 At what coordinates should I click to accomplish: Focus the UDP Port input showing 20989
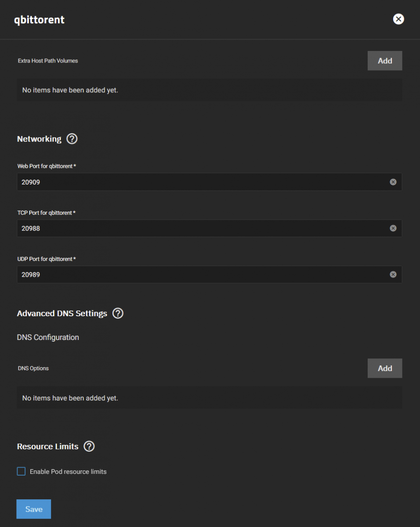[x=209, y=274]
